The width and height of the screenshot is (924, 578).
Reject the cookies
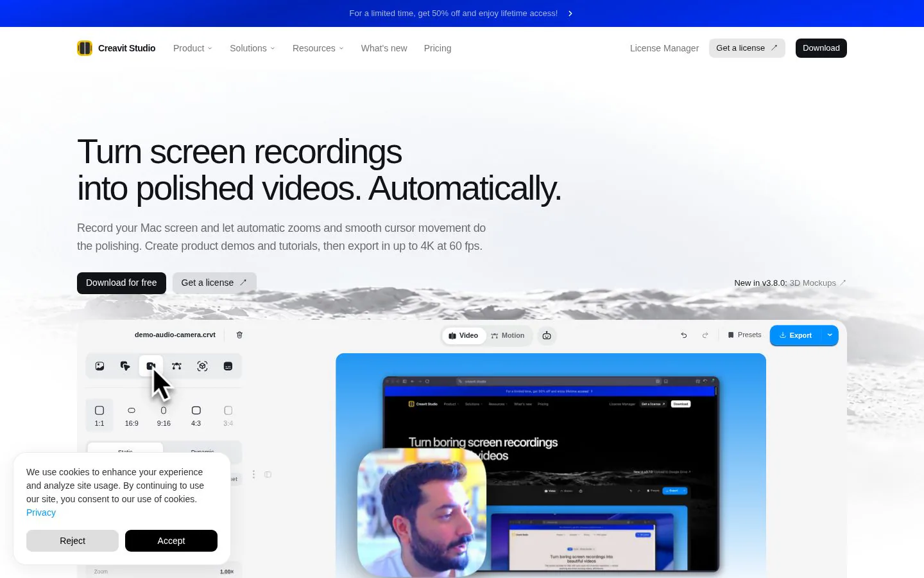click(73, 541)
